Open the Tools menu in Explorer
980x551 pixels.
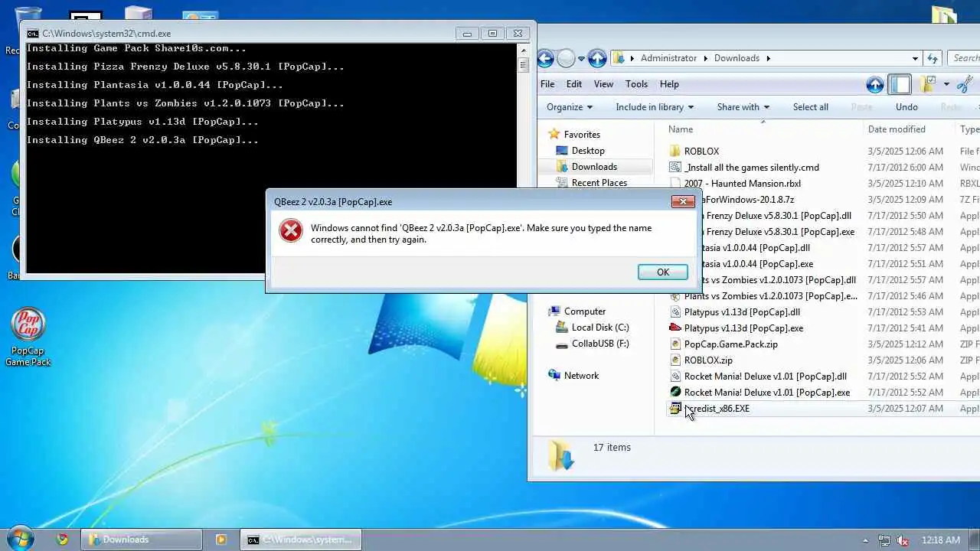(x=636, y=84)
